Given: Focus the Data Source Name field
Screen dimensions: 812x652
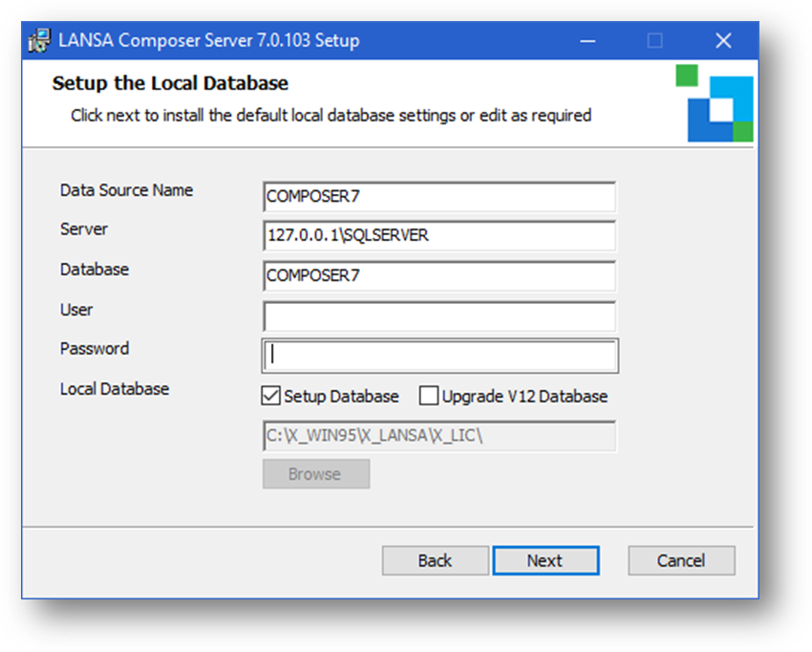Looking at the screenshot, I should tap(439, 196).
